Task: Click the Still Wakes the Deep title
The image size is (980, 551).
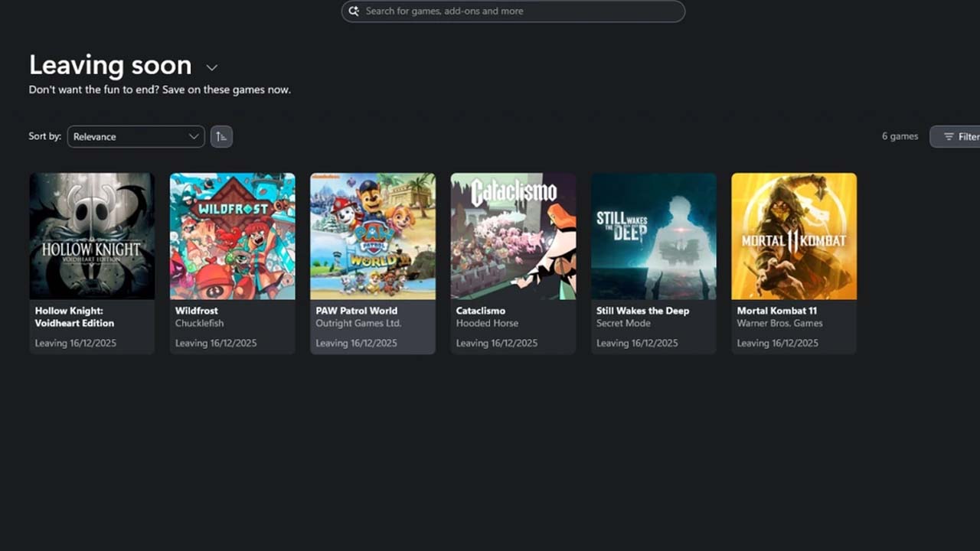Action: (642, 311)
